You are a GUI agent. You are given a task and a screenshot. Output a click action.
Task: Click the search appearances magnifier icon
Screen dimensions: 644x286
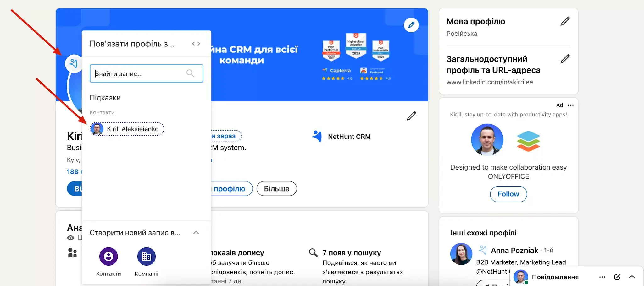[313, 253]
